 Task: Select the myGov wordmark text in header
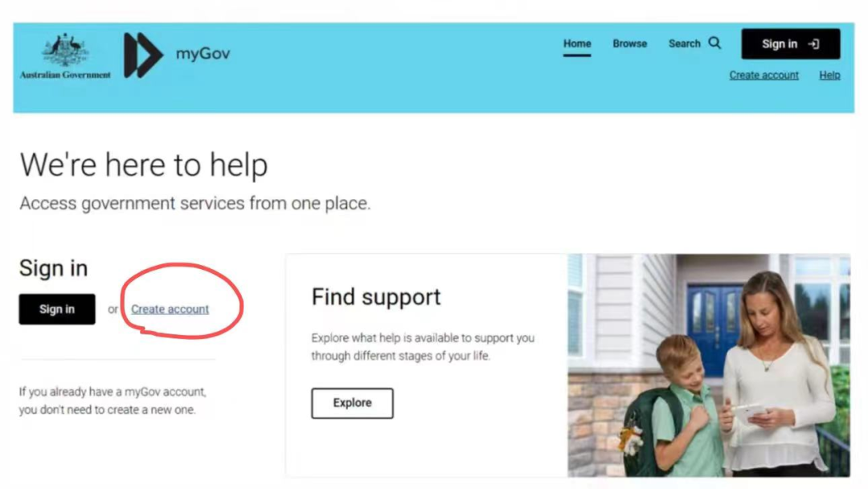click(x=203, y=54)
